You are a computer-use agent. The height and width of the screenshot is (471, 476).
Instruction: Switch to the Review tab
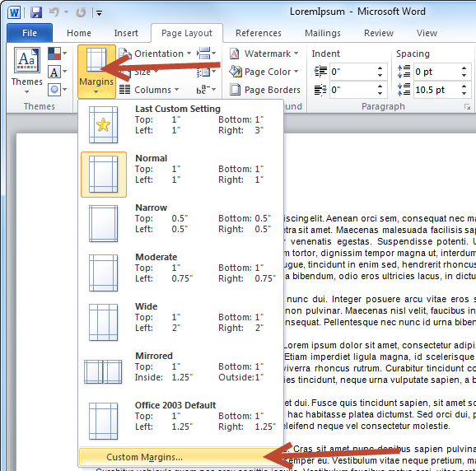pyautogui.click(x=379, y=33)
